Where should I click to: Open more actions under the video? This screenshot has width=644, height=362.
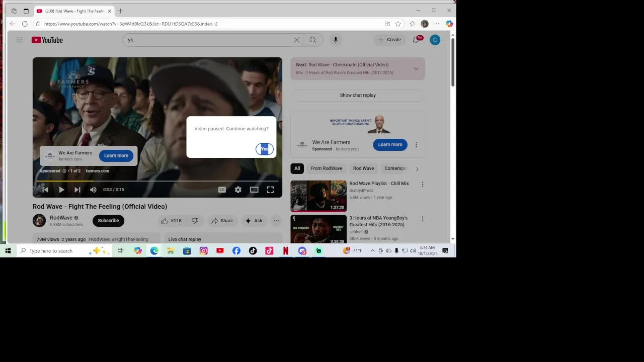(x=276, y=221)
